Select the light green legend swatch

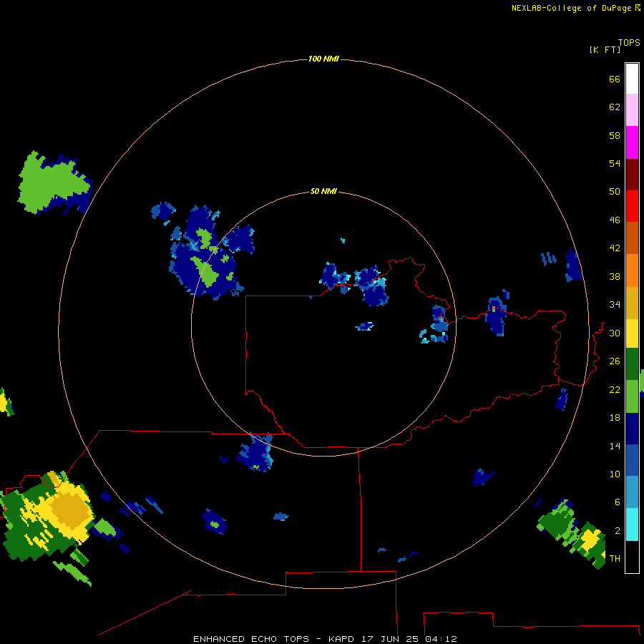[x=632, y=396]
